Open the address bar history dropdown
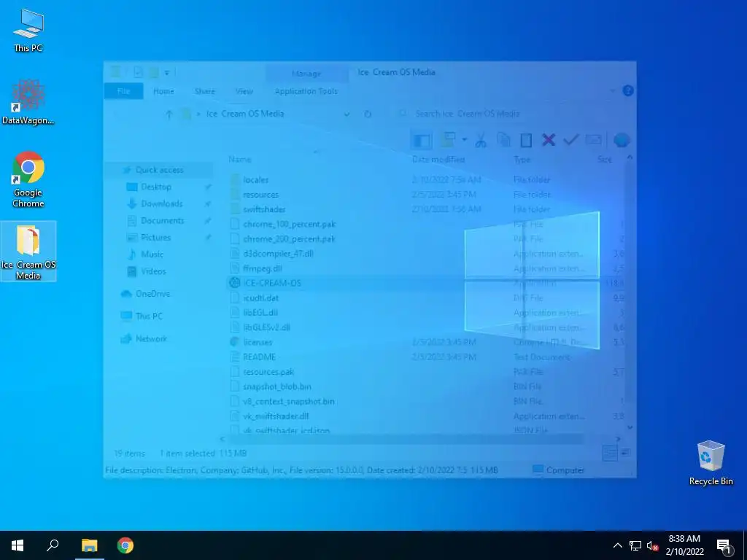 click(x=347, y=114)
